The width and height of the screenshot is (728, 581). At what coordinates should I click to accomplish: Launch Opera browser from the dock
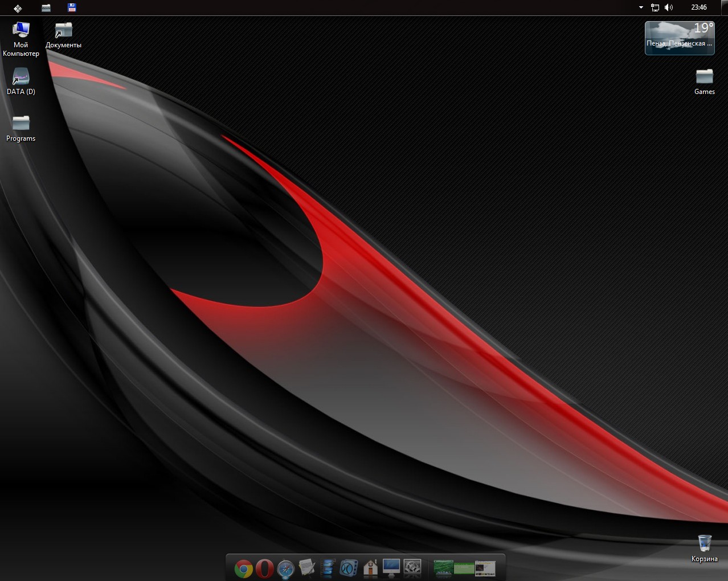264,568
